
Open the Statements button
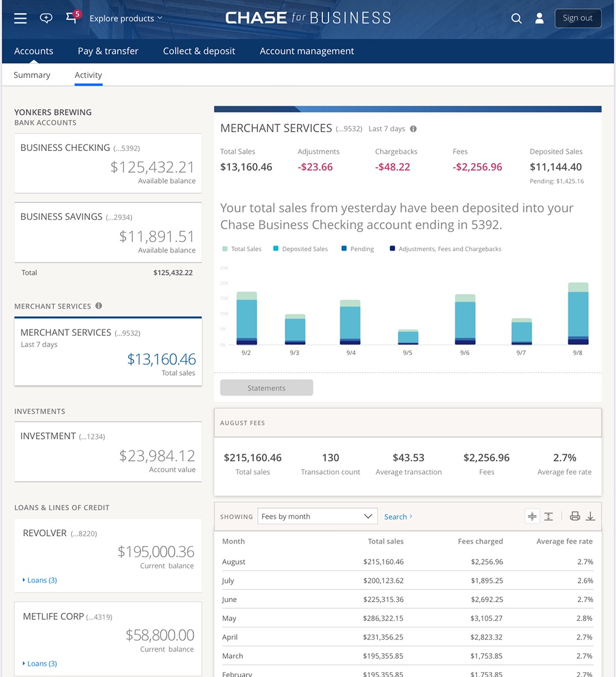(266, 388)
